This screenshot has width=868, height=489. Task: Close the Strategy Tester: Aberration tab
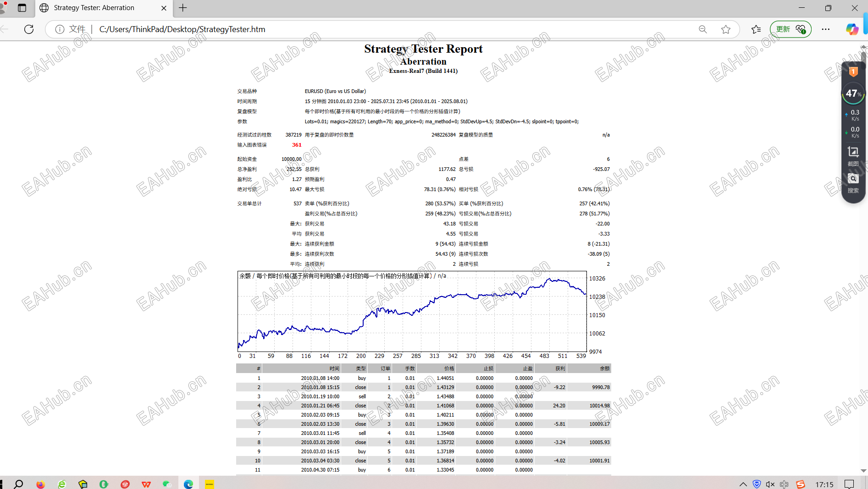[x=164, y=8]
